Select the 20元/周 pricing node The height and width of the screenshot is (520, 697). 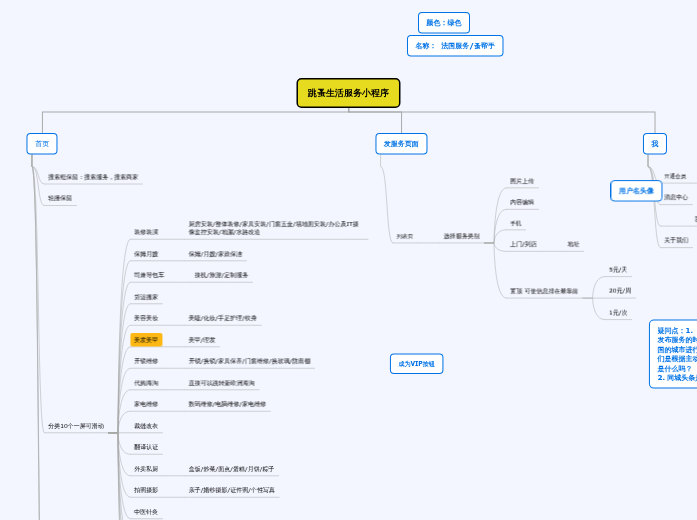[x=620, y=291]
